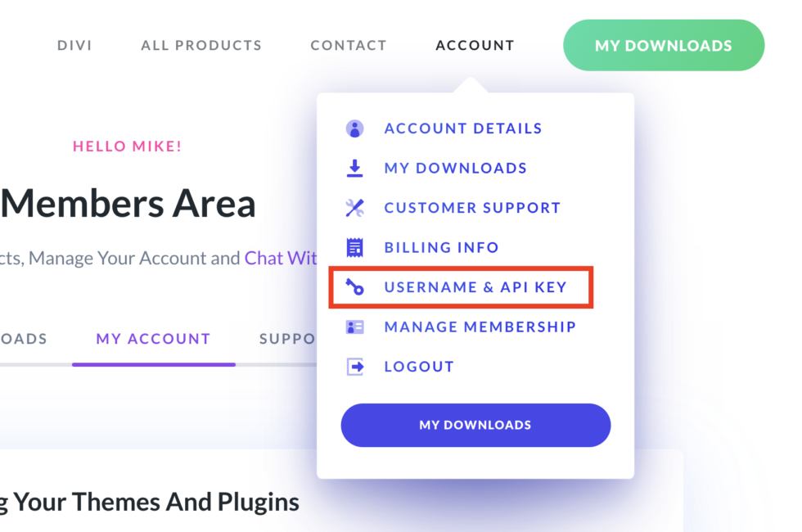Click the Billing Info receipt icon

(x=354, y=247)
